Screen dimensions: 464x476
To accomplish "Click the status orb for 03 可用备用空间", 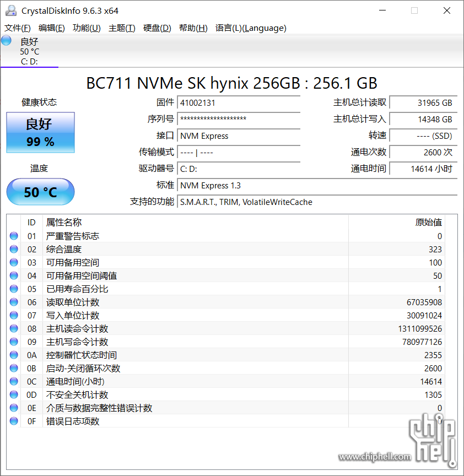I will (x=14, y=262).
